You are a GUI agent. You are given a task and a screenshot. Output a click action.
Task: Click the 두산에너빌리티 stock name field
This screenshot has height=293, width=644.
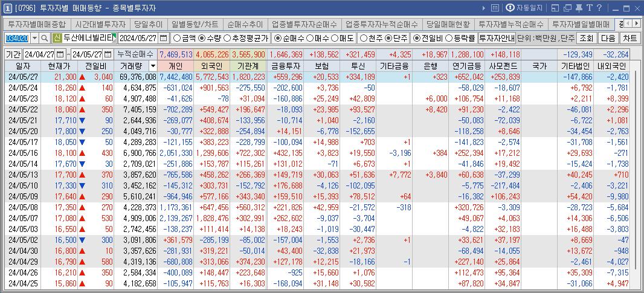click(90, 38)
